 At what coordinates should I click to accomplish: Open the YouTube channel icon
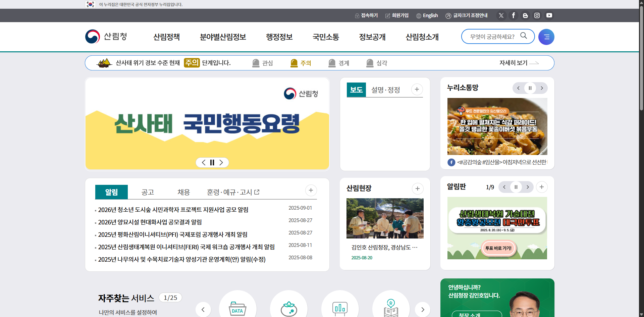549,15
